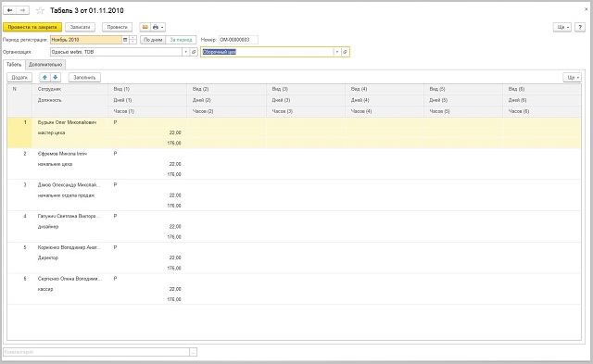The height and width of the screenshot is (364, 593).
Task: Open the table Ще menu
Action: point(572,78)
